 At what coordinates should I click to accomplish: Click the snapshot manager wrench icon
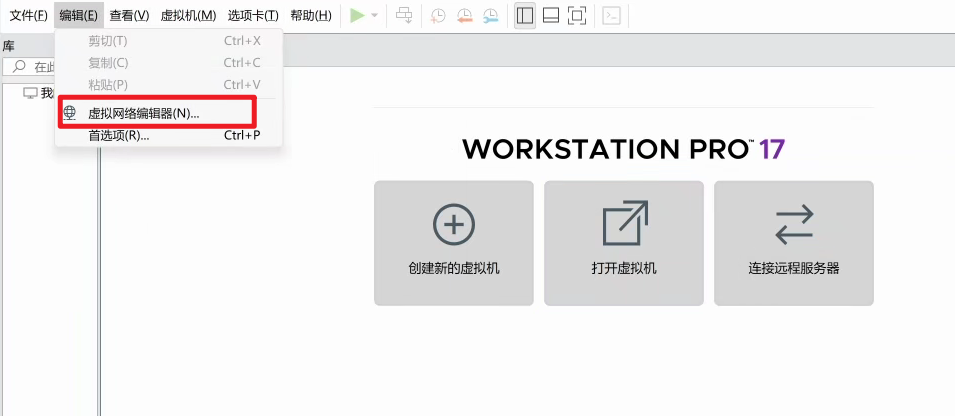click(x=490, y=16)
